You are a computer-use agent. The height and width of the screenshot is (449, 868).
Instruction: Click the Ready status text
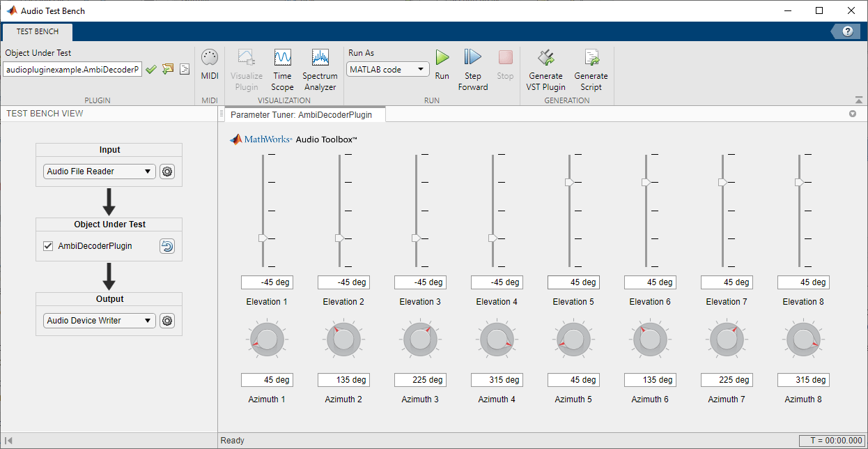[x=233, y=441]
